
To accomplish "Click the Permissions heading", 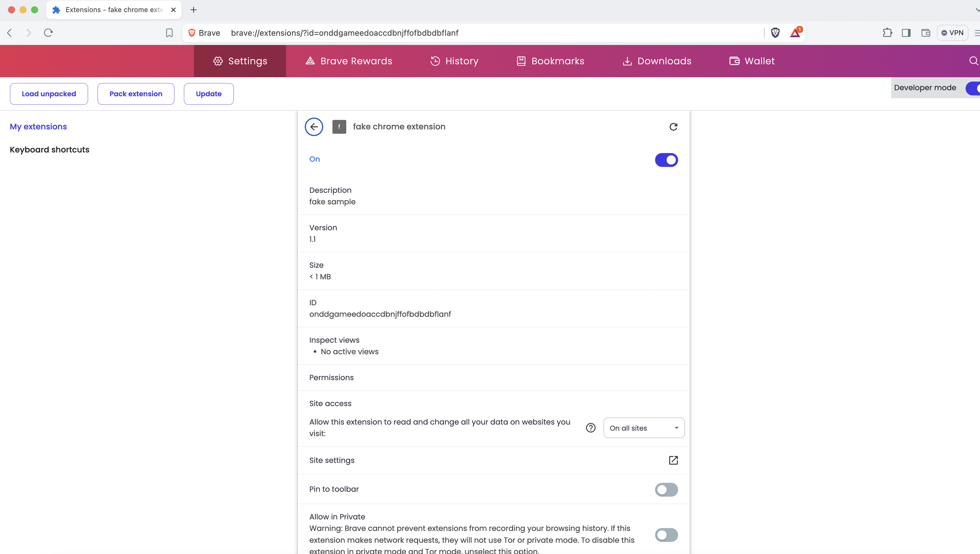I will 331,377.
